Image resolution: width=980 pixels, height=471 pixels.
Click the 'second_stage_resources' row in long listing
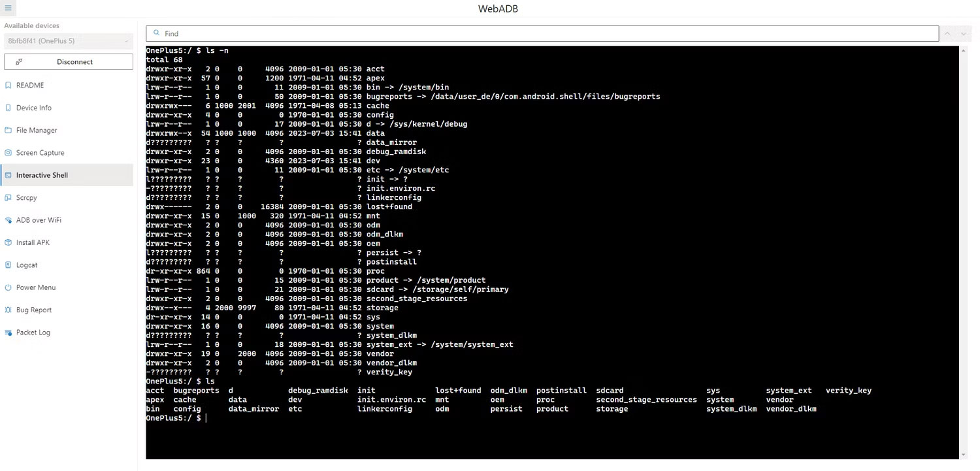(306, 299)
